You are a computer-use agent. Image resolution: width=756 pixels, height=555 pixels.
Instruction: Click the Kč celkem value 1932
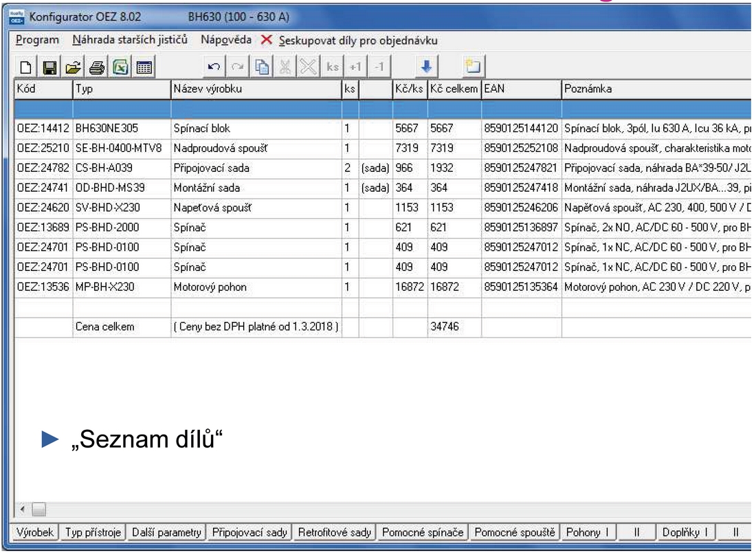pos(455,168)
